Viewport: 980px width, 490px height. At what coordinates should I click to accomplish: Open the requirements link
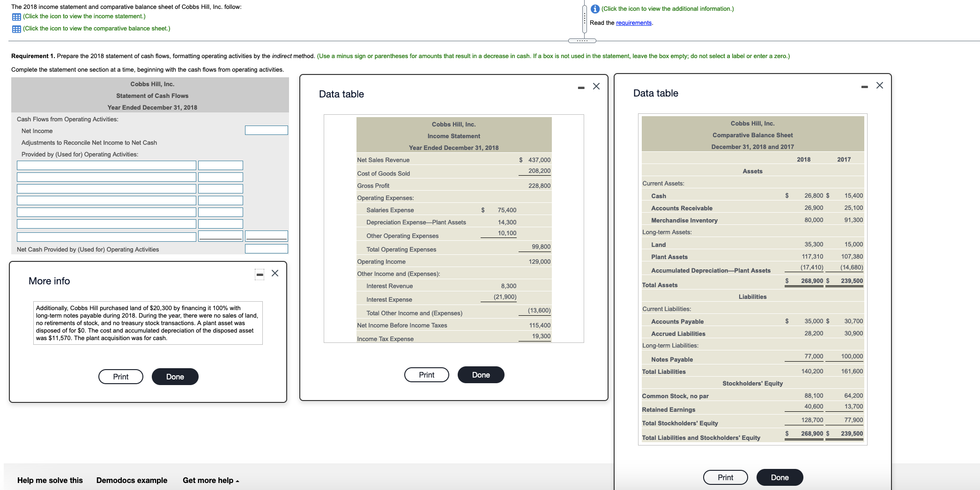click(x=633, y=23)
